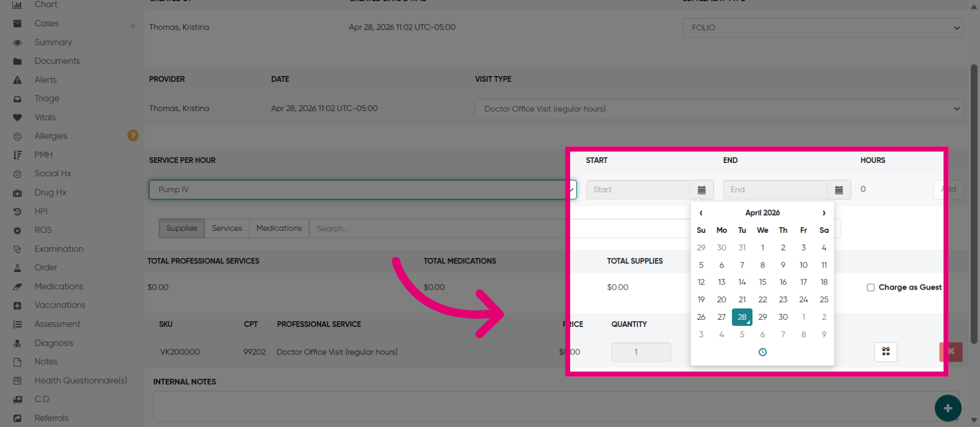Click the orange Allergies question badge
This screenshot has width=980, height=427.
pos(133,135)
